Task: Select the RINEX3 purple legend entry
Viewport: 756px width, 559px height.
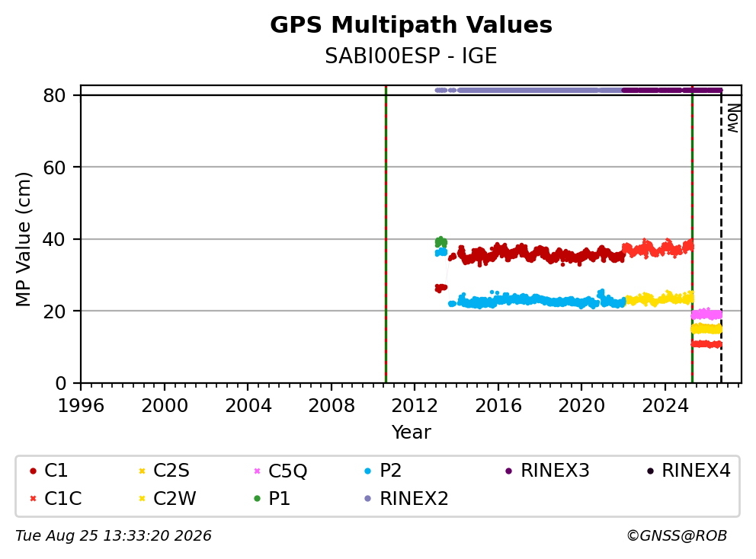Action: click(x=547, y=471)
